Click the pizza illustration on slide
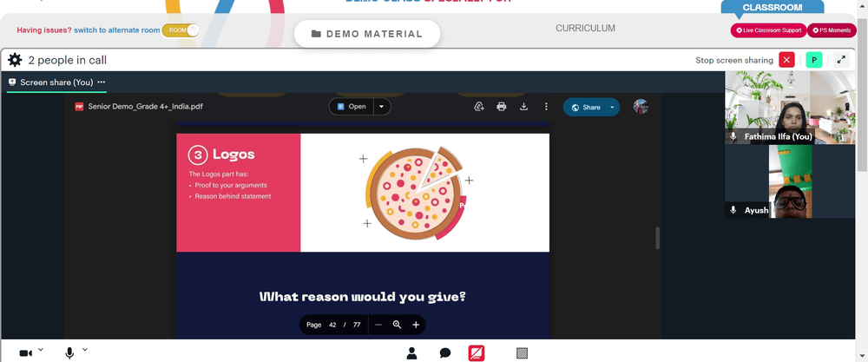This screenshot has width=868, height=362. coord(417,193)
